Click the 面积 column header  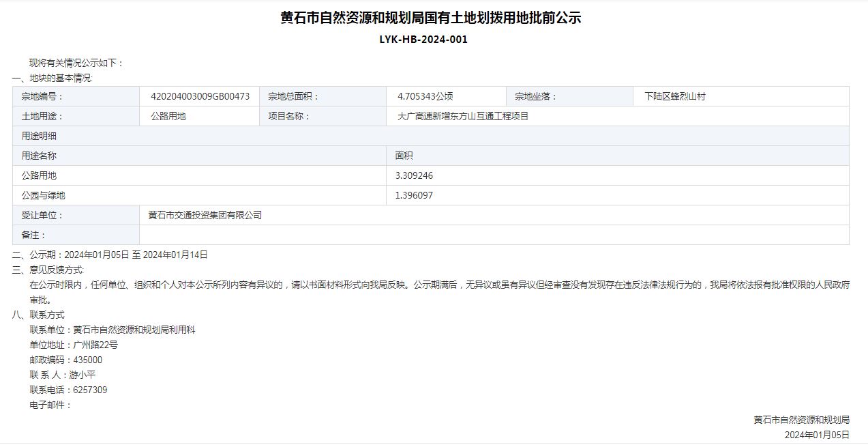point(404,156)
